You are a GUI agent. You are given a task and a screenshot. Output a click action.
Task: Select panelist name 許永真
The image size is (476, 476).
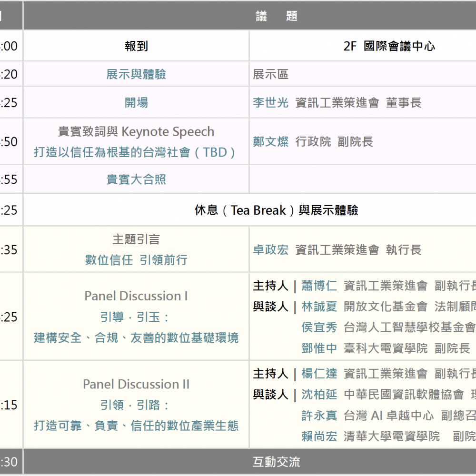pyautogui.click(x=319, y=416)
